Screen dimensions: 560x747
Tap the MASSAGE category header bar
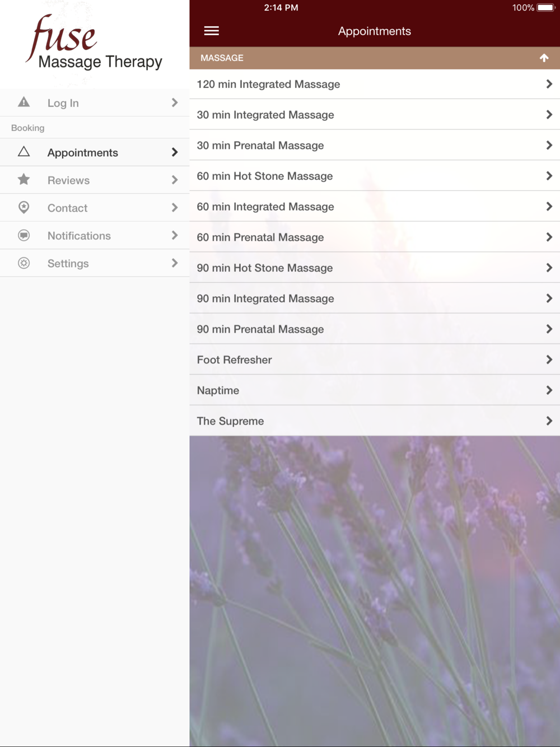tap(375, 58)
